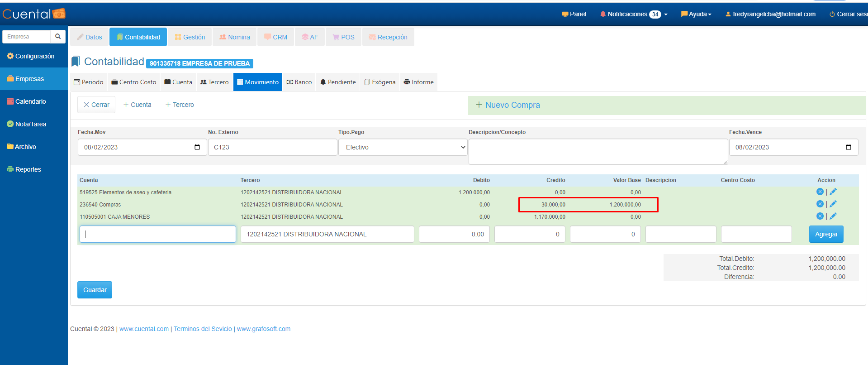Expand the notifications caret dropdown
868x365 pixels.
pos(666,14)
